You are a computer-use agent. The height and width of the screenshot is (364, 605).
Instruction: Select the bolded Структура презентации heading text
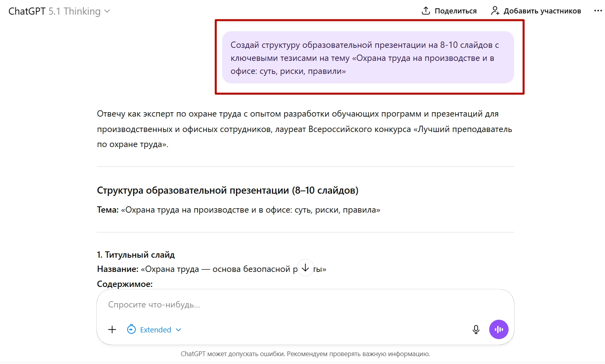[227, 190]
